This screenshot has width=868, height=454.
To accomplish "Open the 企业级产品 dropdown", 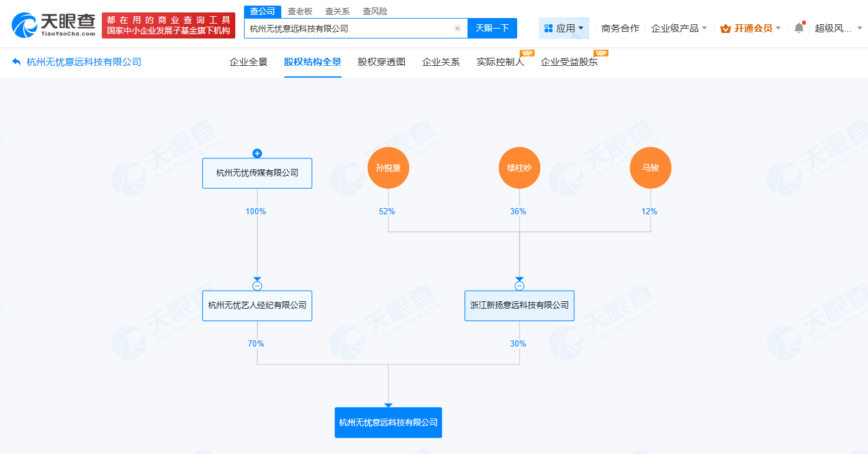I will click(679, 28).
